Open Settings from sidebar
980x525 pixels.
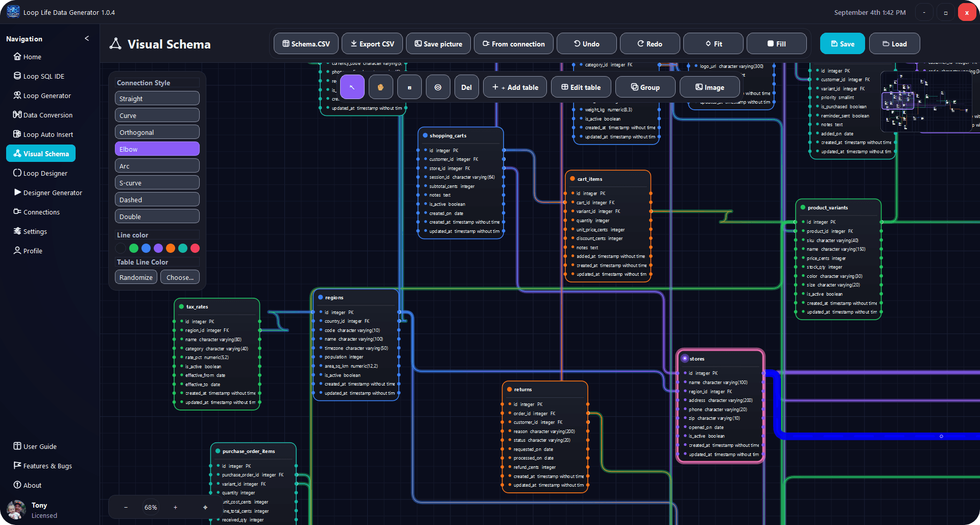(30, 231)
